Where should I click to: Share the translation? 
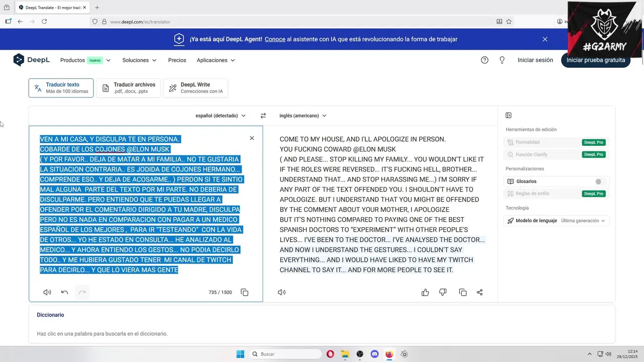(479, 292)
